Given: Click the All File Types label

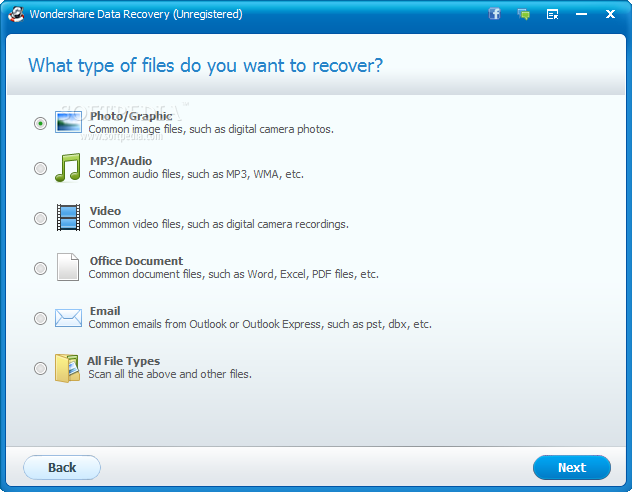Looking at the screenshot, I should 123,361.
